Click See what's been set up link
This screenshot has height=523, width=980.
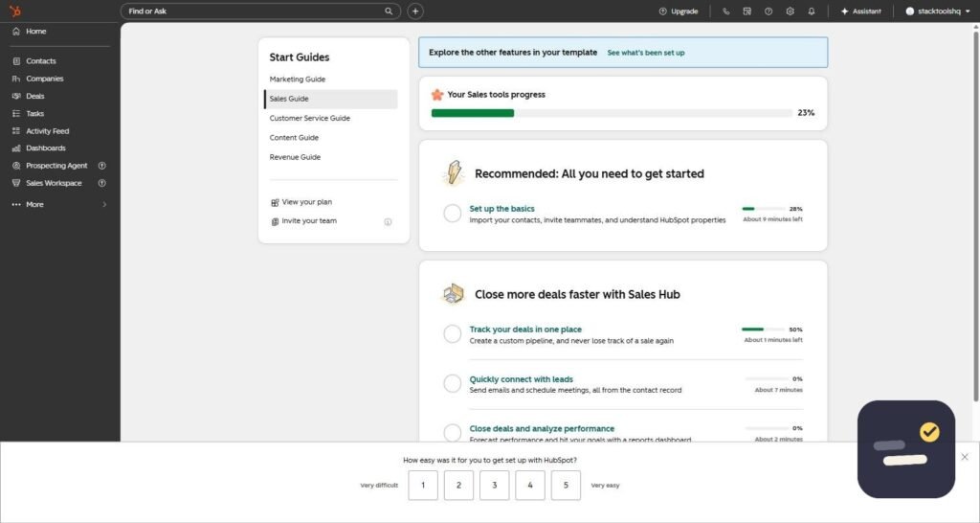[x=646, y=54]
